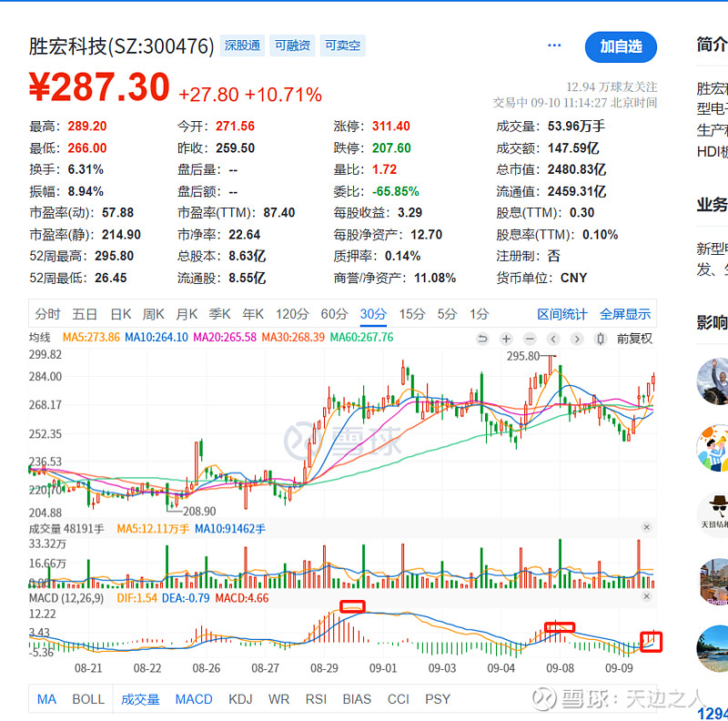
Task: Toggle the 成交量 indicator at bottom
Action: (x=140, y=699)
